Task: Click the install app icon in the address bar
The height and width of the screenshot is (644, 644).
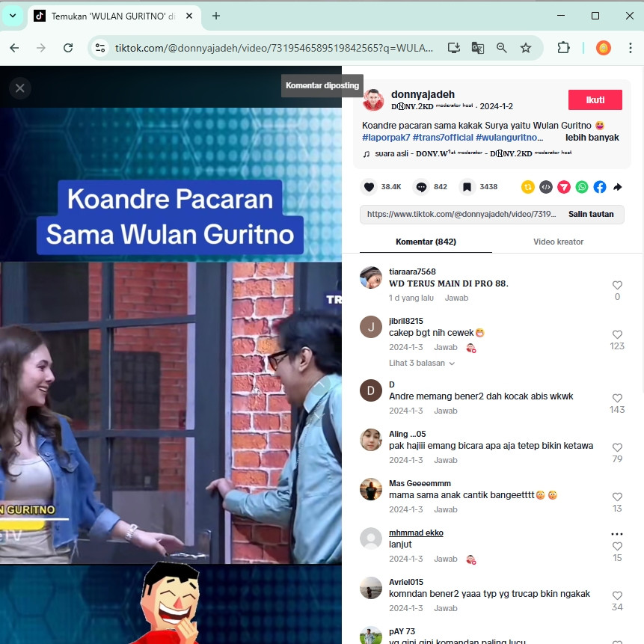Action: (x=454, y=48)
